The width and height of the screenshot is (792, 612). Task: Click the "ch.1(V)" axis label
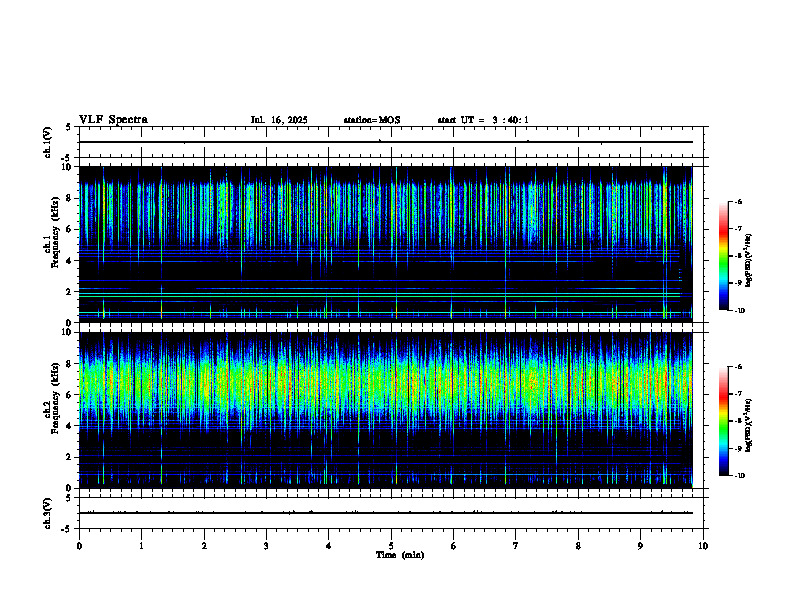pos(47,142)
